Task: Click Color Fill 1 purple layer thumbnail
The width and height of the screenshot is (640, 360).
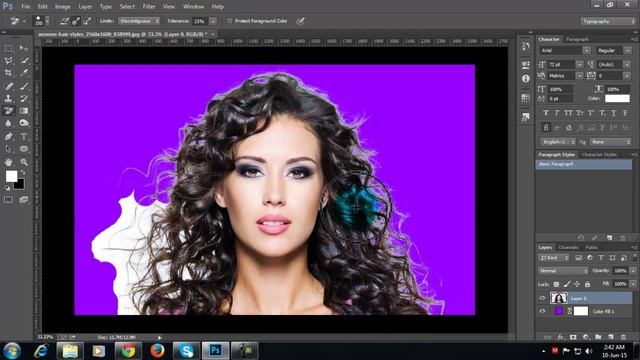Action: tap(558, 311)
